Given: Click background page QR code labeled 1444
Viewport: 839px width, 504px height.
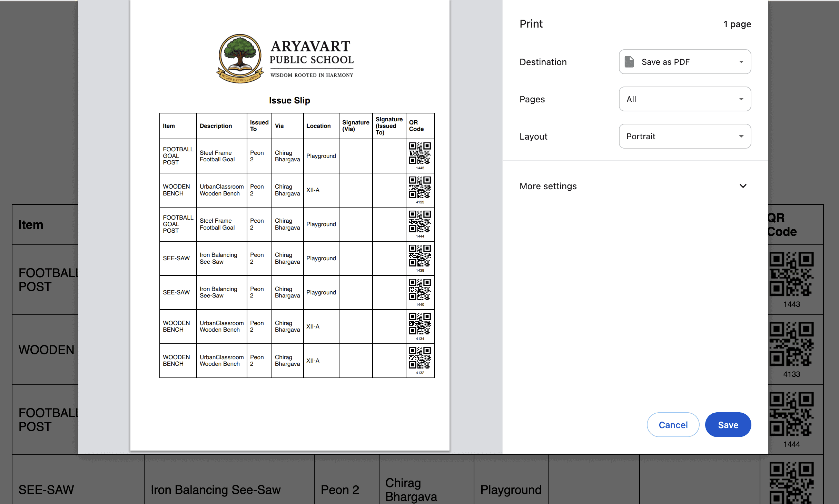Looking at the screenshot, I should pos(791,414).
